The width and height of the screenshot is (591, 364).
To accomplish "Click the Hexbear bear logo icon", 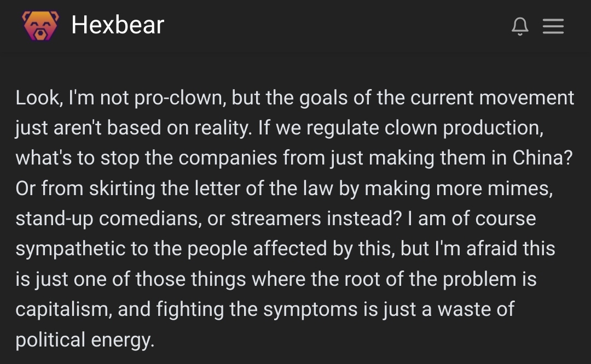I will tap(40, 26).
